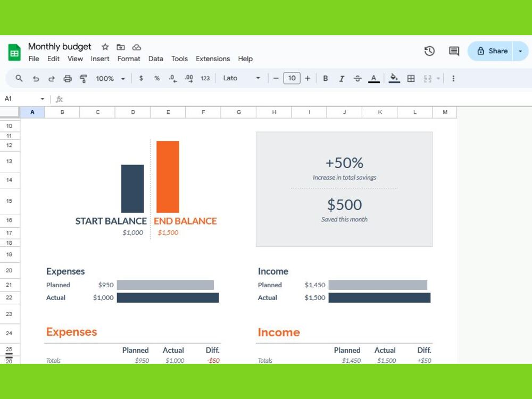Open comments panel icon
The image size is (532, 399).
tap(454, 51)
